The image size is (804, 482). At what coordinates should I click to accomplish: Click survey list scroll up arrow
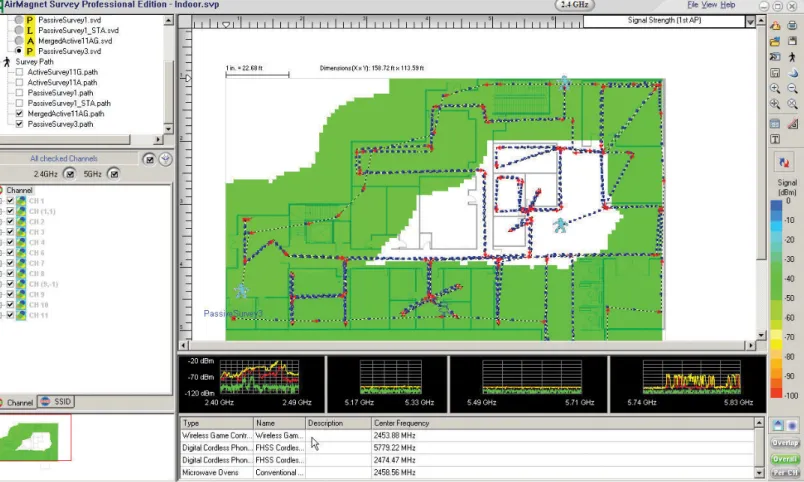pyautogui.click(x=168, y=21)
